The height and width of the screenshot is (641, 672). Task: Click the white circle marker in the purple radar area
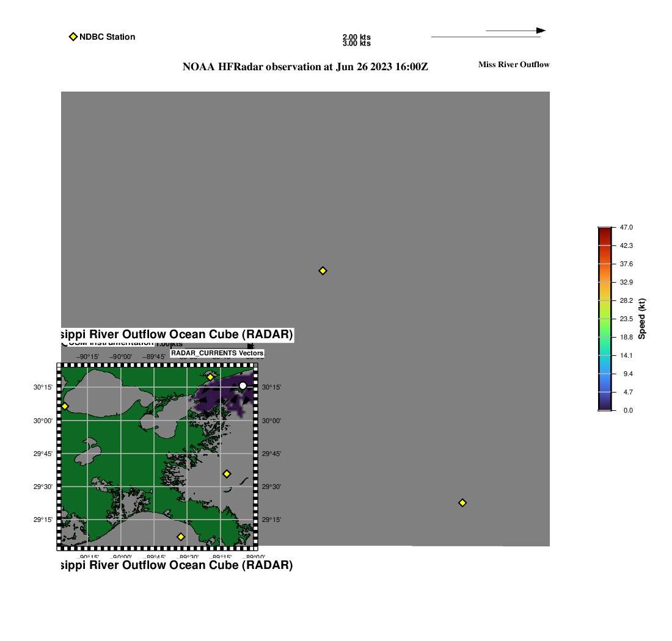243,386
